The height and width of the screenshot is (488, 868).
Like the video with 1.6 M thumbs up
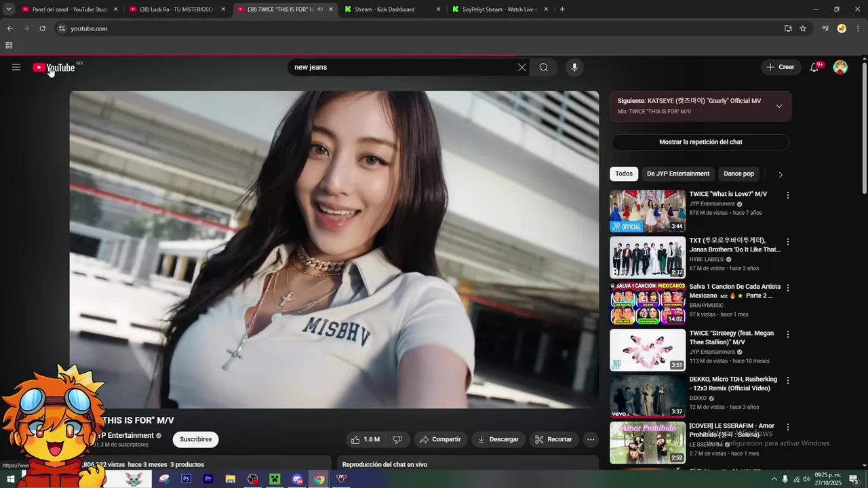[366, 439]
